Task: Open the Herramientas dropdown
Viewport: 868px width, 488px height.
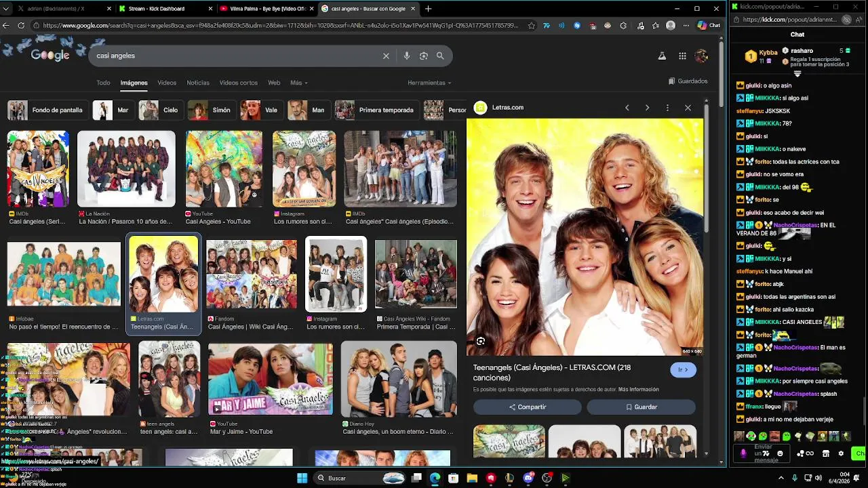Action: 429,83
